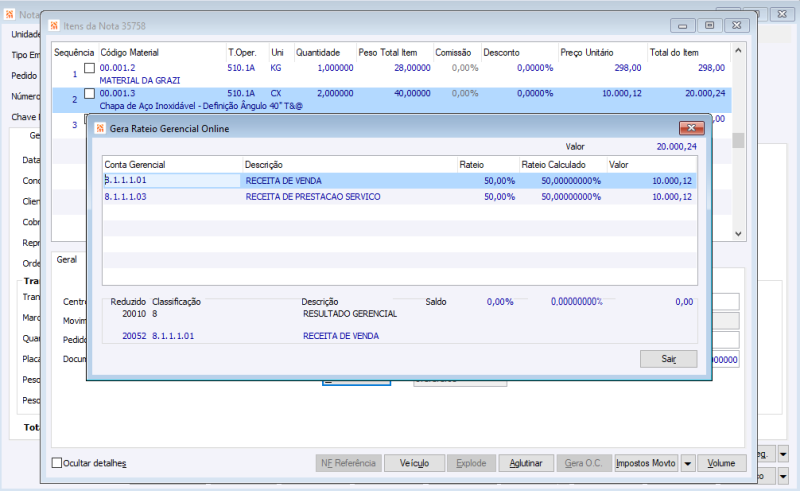Screen dimensions: 800x491
Task: Tick the checkbox for item 00.001.3
Action: (x=89, y=93)
